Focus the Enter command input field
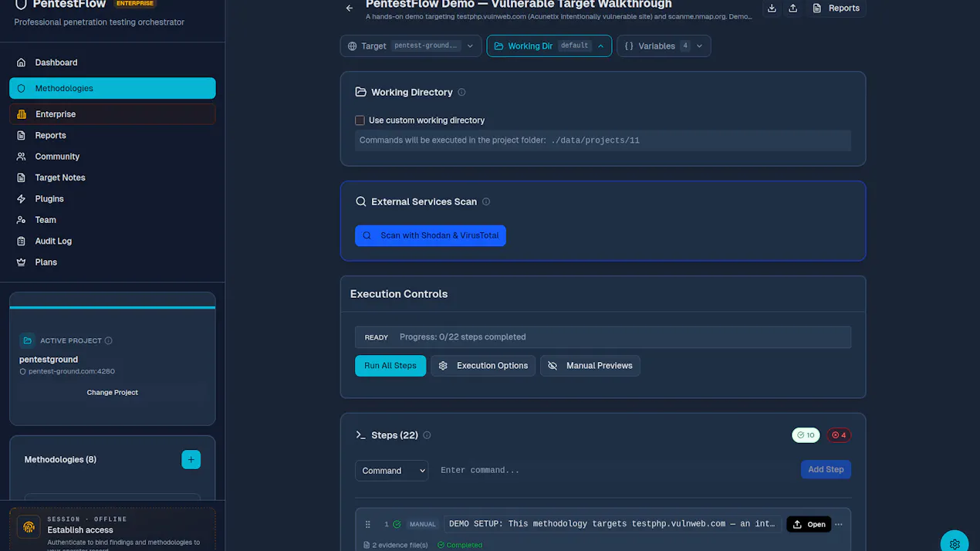The width and height of the screenshot is (980, 551). tap(614, 470)
